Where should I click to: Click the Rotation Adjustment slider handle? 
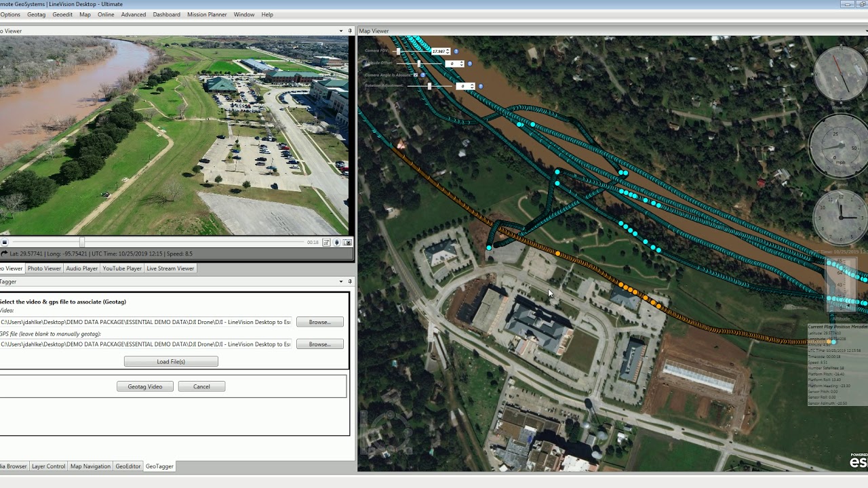point(429,86)
